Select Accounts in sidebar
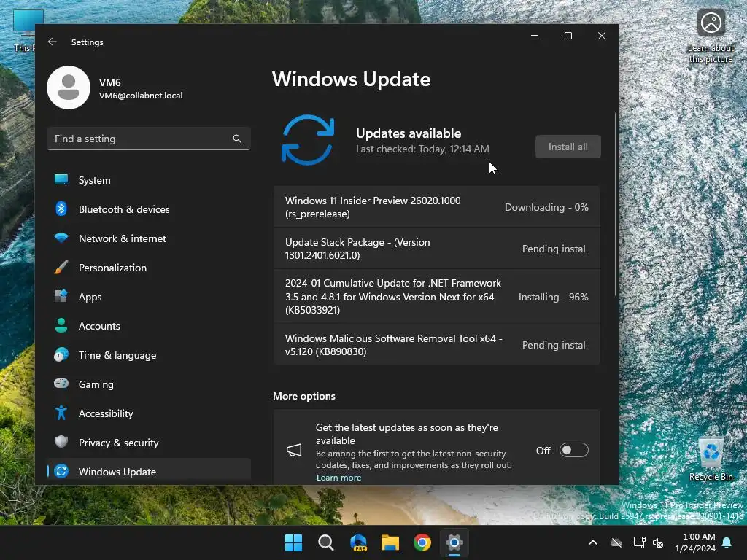Viewport: 747px width, 560px height. click(x=149, y=326)
